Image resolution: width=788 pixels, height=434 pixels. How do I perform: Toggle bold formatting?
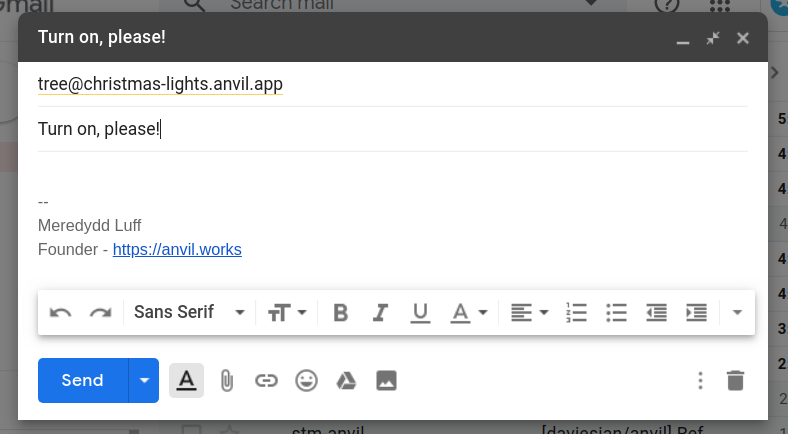tap(340, 312)
